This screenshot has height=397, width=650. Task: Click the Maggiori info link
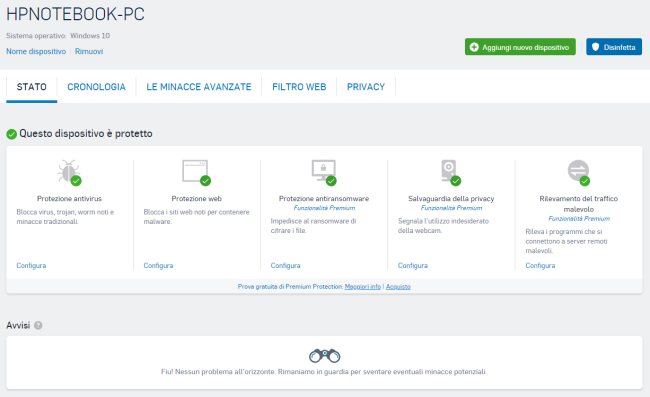[363, 286]
